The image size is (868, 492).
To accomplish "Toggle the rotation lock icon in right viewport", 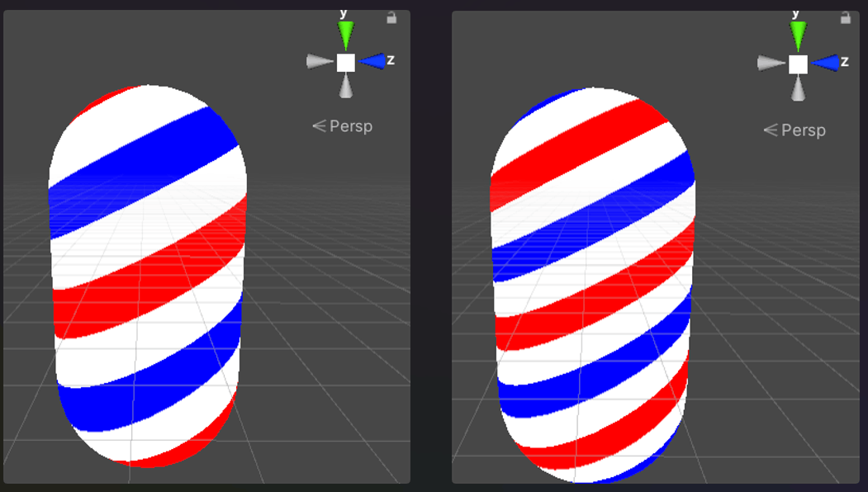I will tap(846, 17).
